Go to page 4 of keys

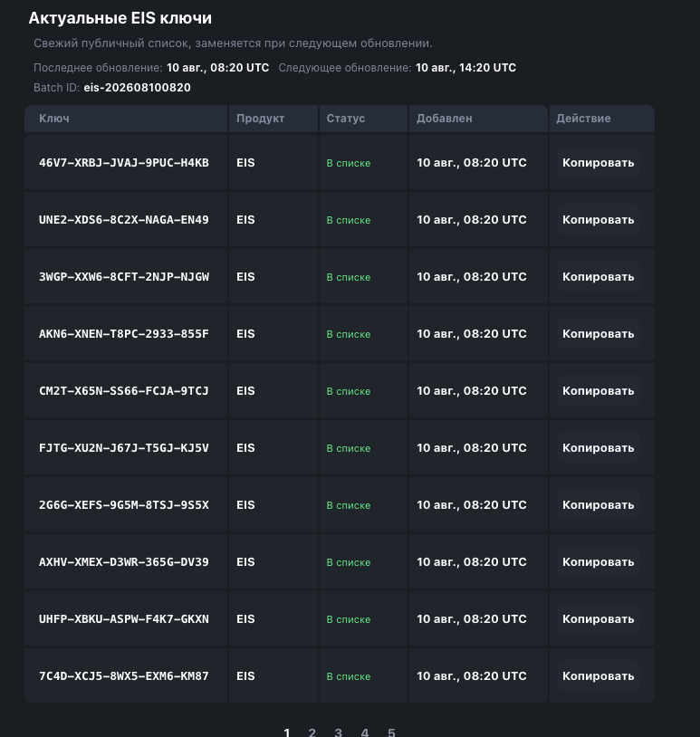[x=364, y=732]
